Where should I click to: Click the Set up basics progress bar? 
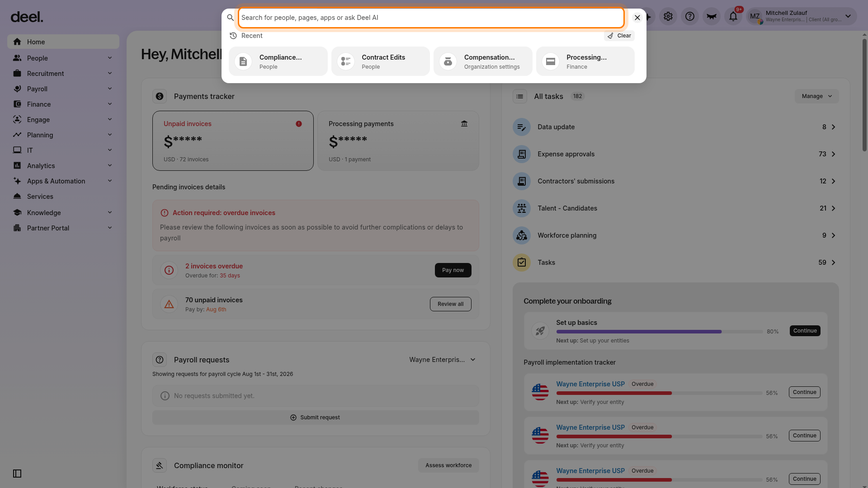tap(660, 332)
